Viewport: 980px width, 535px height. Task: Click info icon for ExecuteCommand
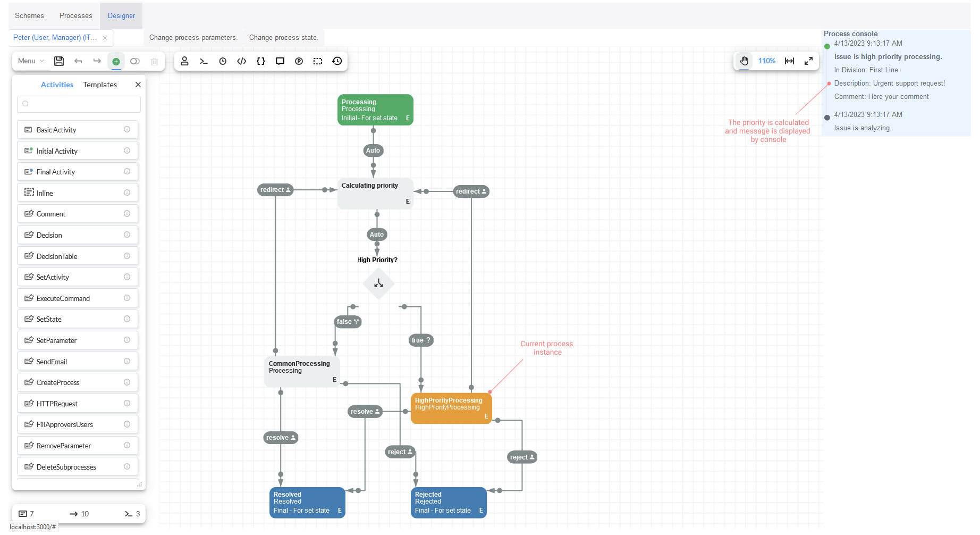tap(127, 298)
